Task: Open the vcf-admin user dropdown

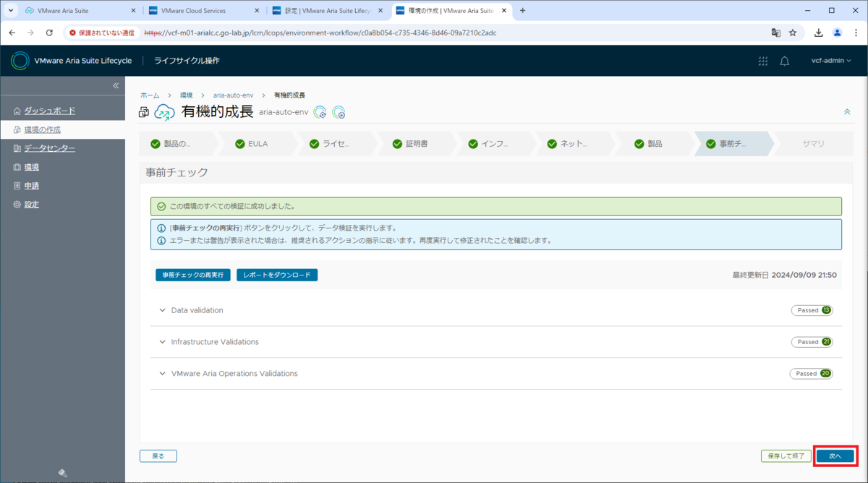Action: pos(832,61)
